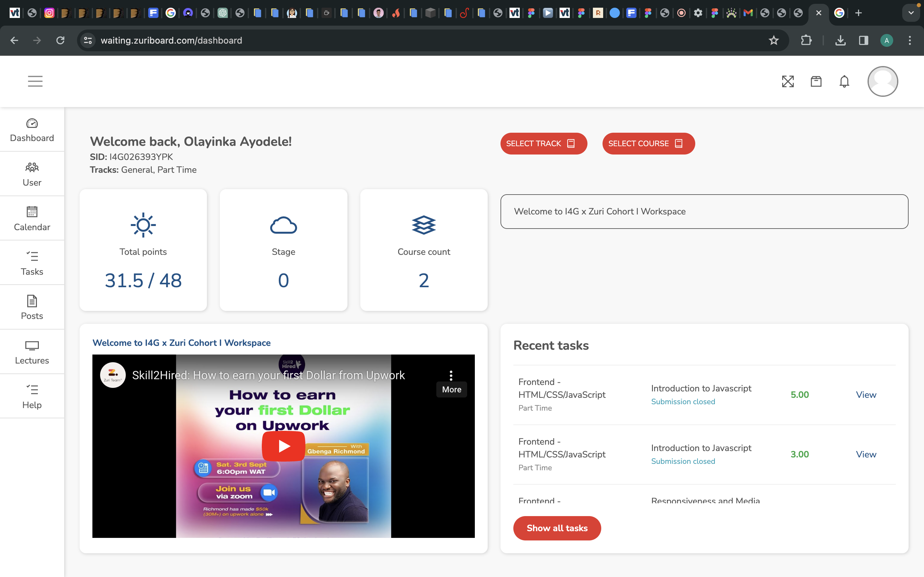Open Lectures from the sidebar
The height and width of the screenshot is (577, 924).
point(32,352)
